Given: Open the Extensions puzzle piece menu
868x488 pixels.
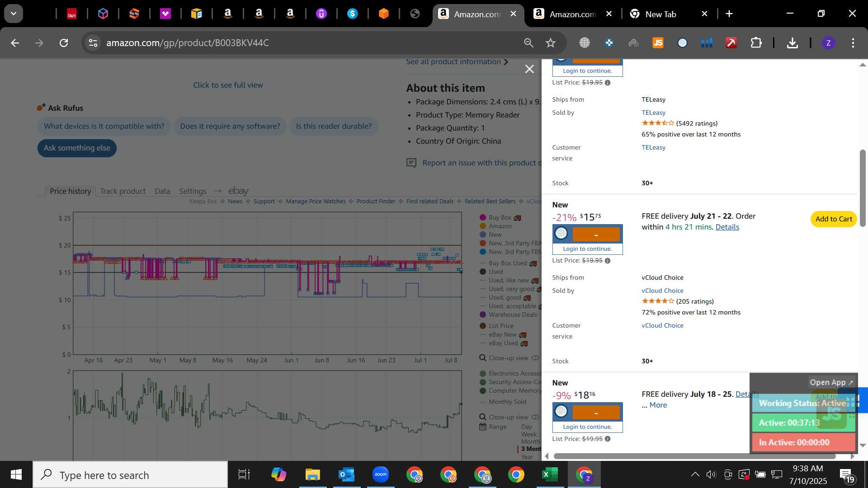Looking at the screenshot, I should tap(756, 43).
